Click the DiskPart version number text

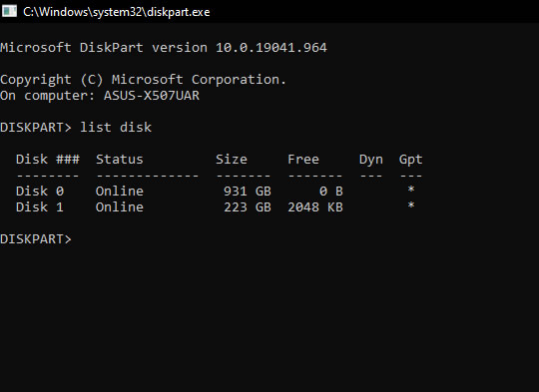[x=271, y=48]
